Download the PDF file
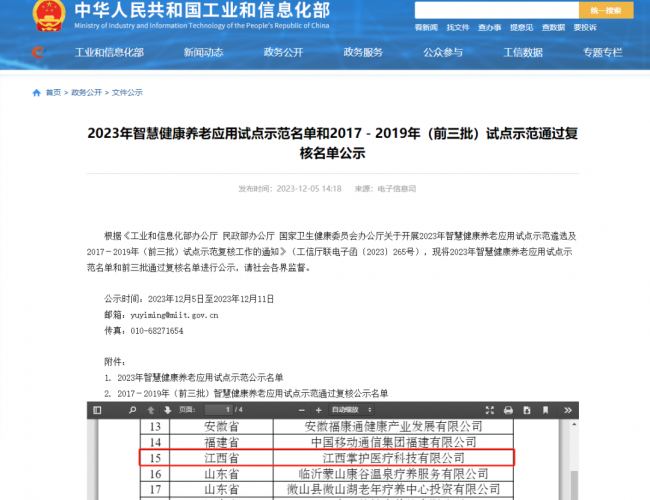Viewport: 650px width, 500px height. pyautogui.click(x=527, y=410)
